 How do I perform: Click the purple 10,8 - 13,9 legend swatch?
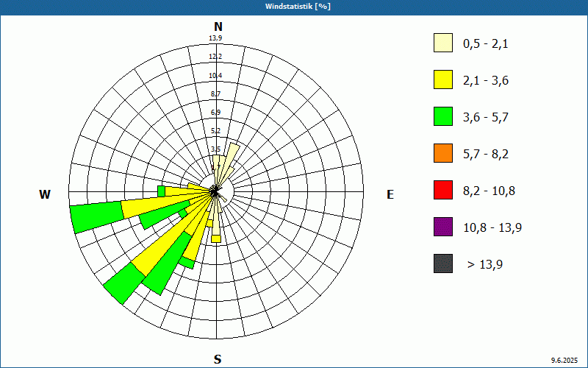tap(443, 227)
